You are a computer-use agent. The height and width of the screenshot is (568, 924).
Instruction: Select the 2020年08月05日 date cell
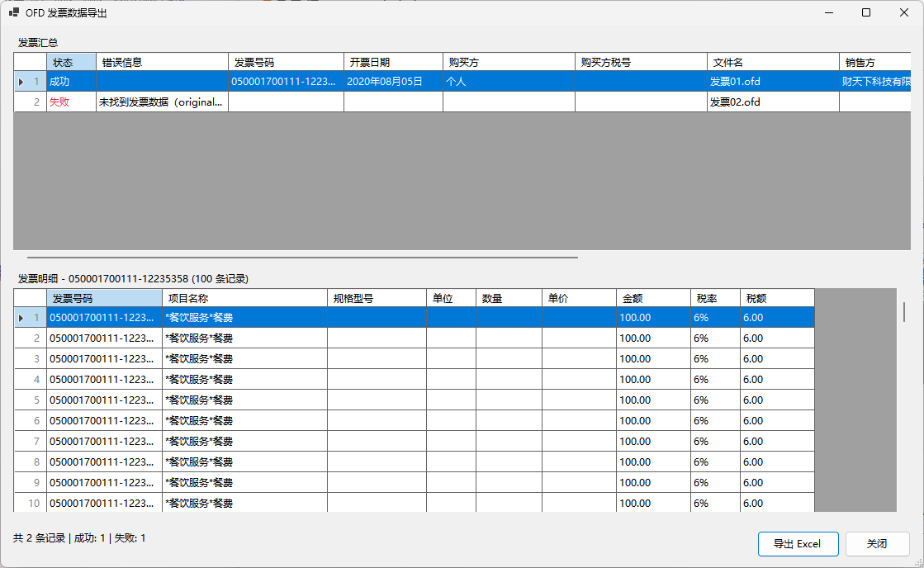tap(393, 81)
